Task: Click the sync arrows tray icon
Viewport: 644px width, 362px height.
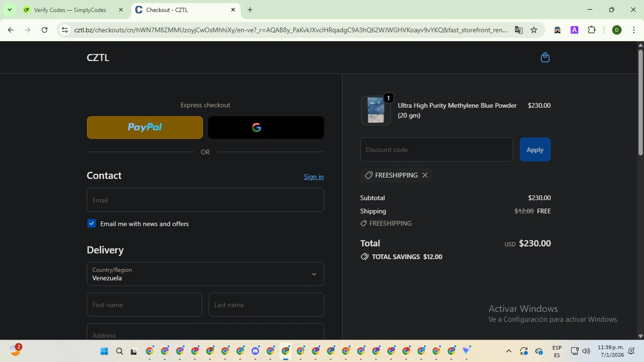Action: tap(524, 351)
